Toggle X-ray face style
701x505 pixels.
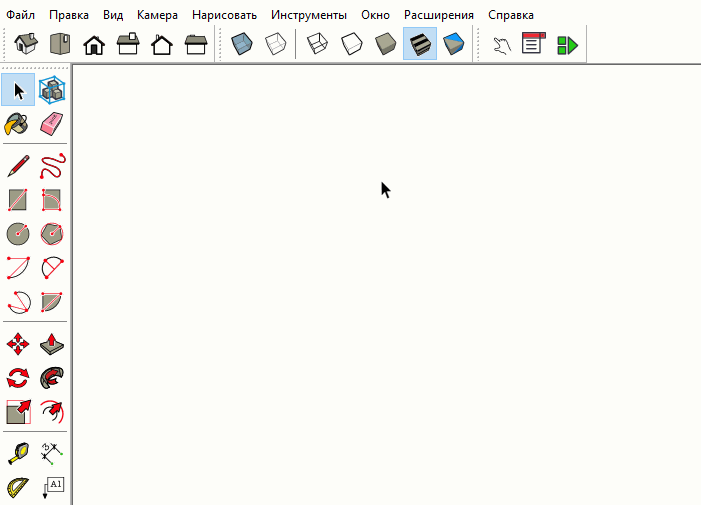coord(242,44)
